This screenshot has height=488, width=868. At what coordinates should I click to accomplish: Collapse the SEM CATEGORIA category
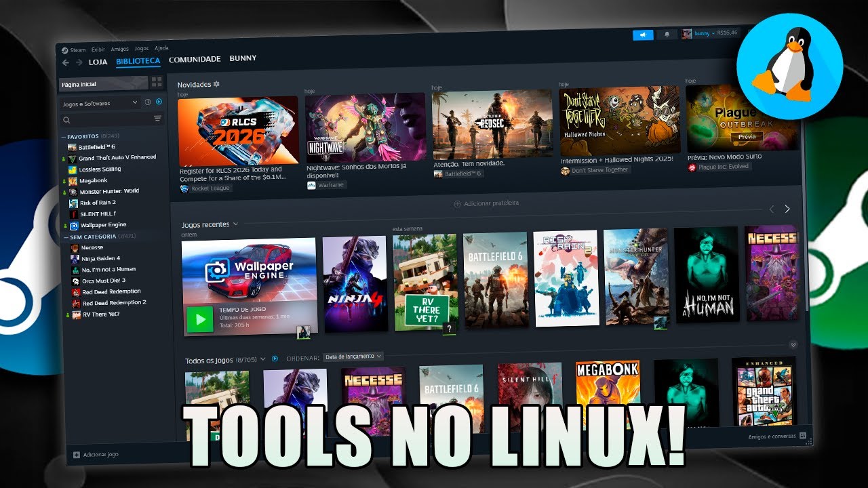tap(100, 237)
